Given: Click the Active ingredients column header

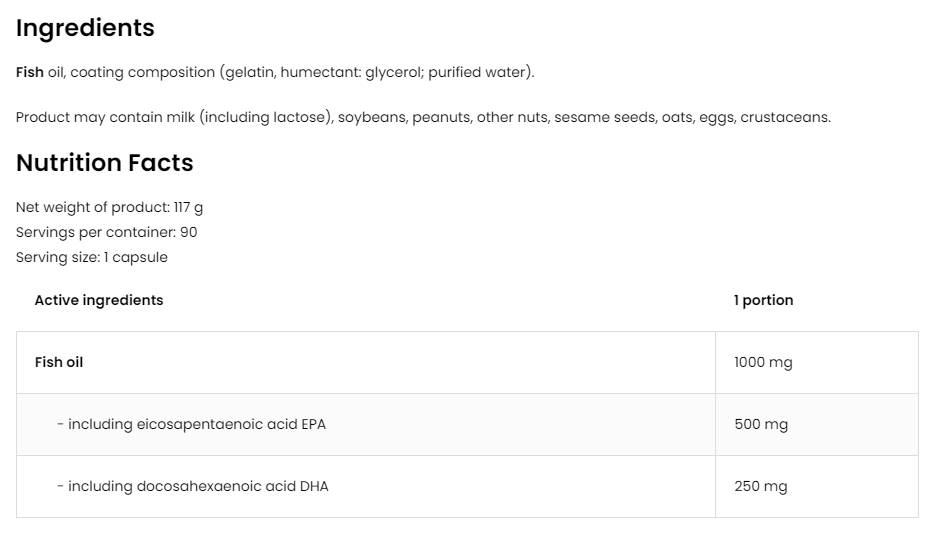Looking at the screenshot, I should 98,300.
